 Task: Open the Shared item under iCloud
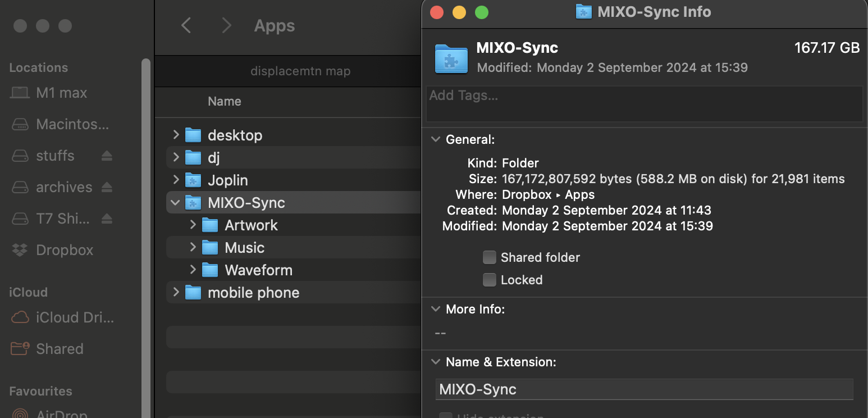[59, 349]
